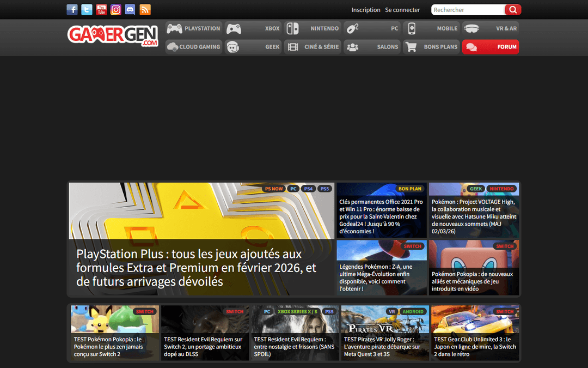Select the SWITCH tag on Gear.Club article
The height and width of the screenshot is (368, 588).
505,312
